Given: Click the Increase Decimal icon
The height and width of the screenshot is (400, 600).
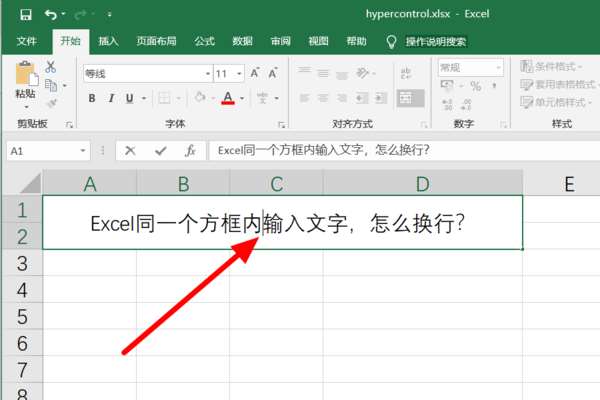Looking at the screenshot, I should [447, 104].
